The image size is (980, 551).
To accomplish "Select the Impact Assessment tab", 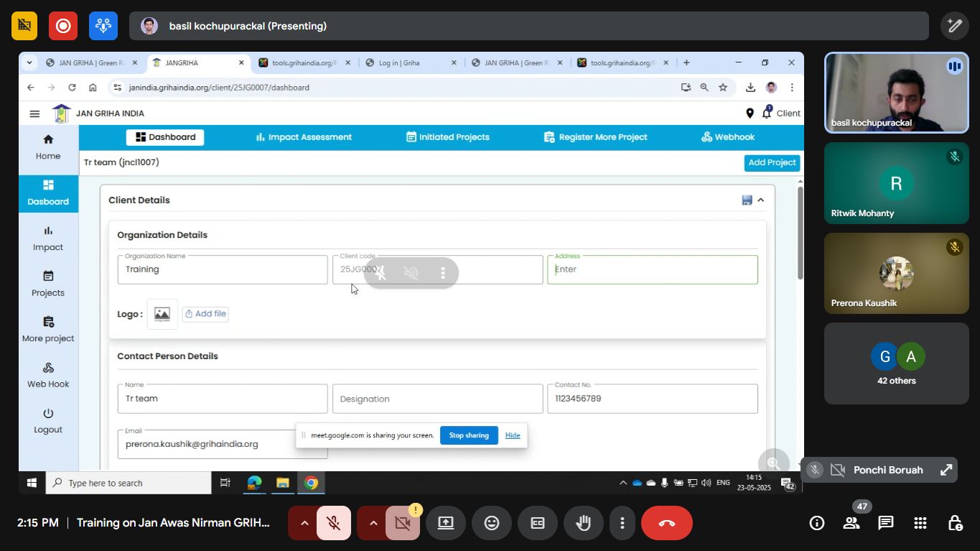I will click(x=304, y=137).
